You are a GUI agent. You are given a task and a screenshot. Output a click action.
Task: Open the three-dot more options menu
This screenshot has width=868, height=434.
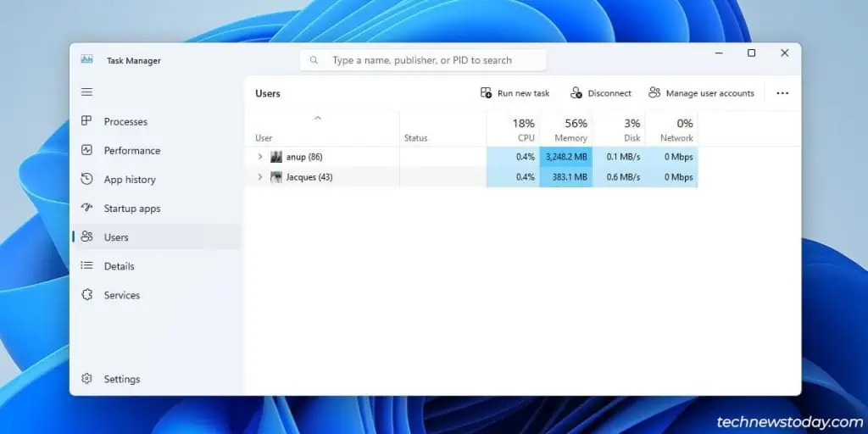pos(782,93)
